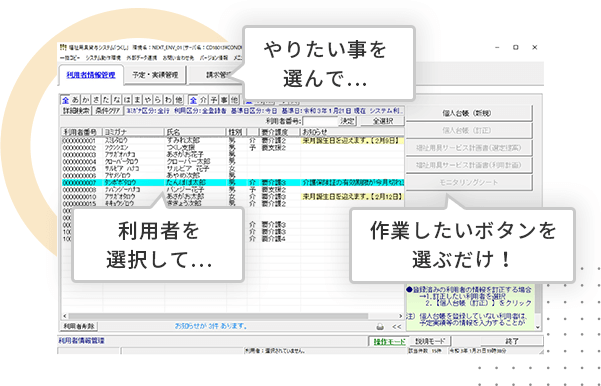This screenshot has height=386, width=601.
Task: Sort by the 氏名 column header
Action: coord(195,132)
